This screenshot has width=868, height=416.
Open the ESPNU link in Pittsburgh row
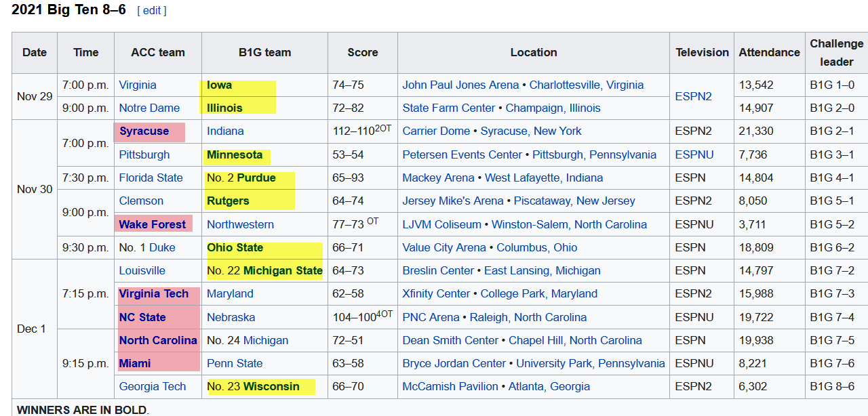pos(694,154)
